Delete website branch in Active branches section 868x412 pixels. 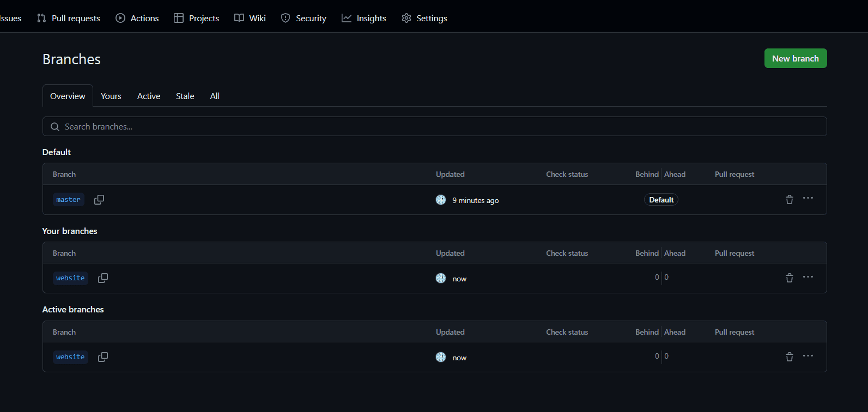tap(789, 357)
